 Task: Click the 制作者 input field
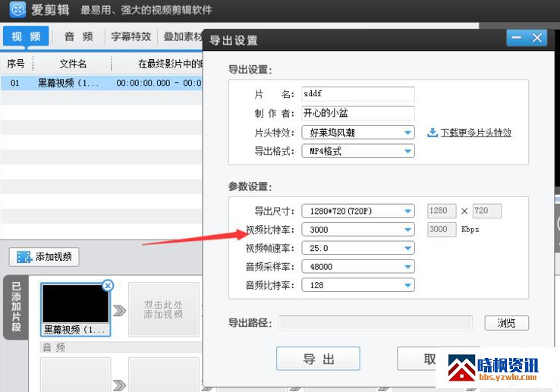pyautogui.click(x=358, y=113)
